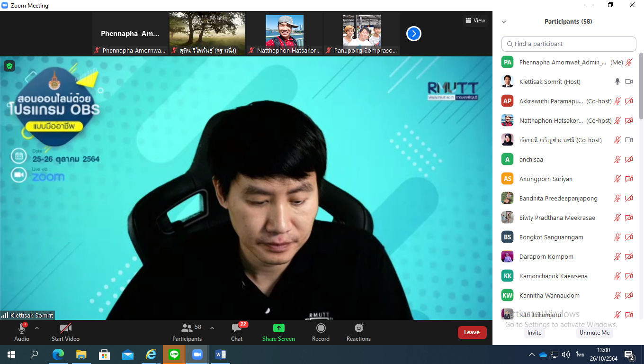This screenshot has height=364, width=644.
Task: Select participant Kiettisak Somrit (Host)
Action: click(x=568, y=82)
